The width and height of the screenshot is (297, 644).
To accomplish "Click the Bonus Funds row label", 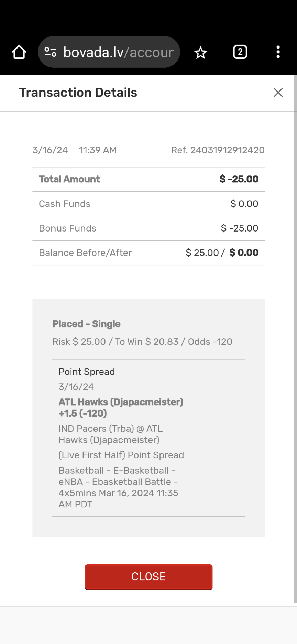I will pos(67,228).
